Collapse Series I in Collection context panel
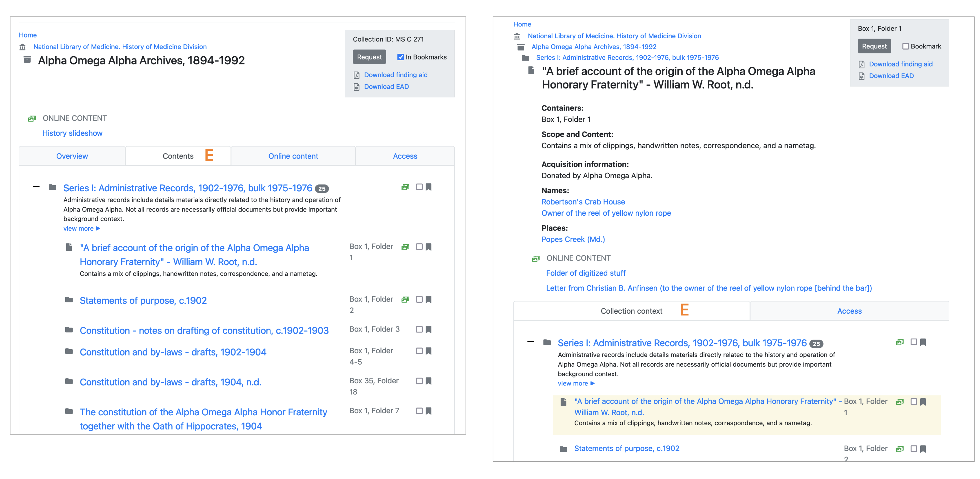Screen dimensions: 980x479 pyautogui.click(x=531, y=342)
